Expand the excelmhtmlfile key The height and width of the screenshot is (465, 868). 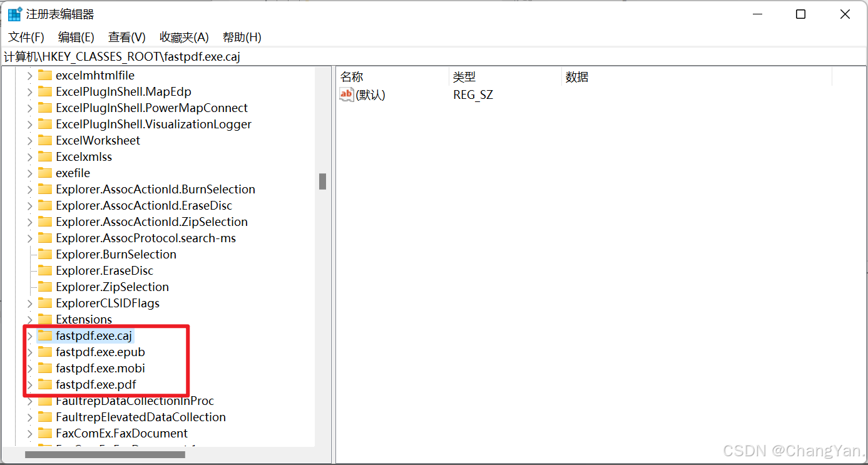click(29, 75)
